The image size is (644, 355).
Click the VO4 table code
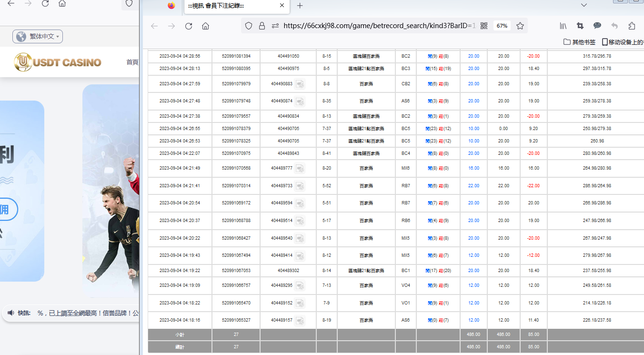(405, 285)
